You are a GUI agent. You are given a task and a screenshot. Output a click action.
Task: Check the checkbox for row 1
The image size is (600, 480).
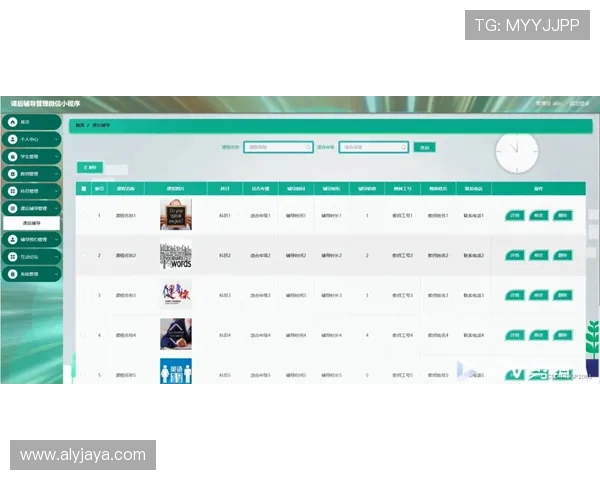(x=84, y=215)
